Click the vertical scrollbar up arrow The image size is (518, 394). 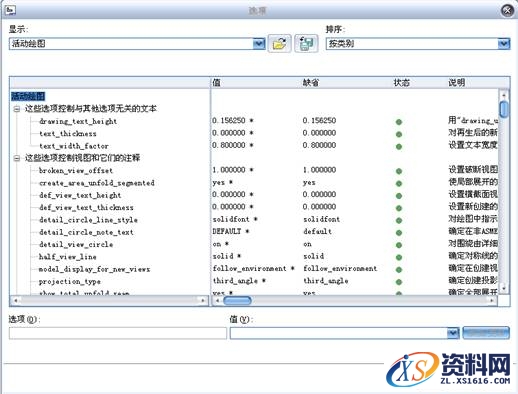[x=504, y=95]
